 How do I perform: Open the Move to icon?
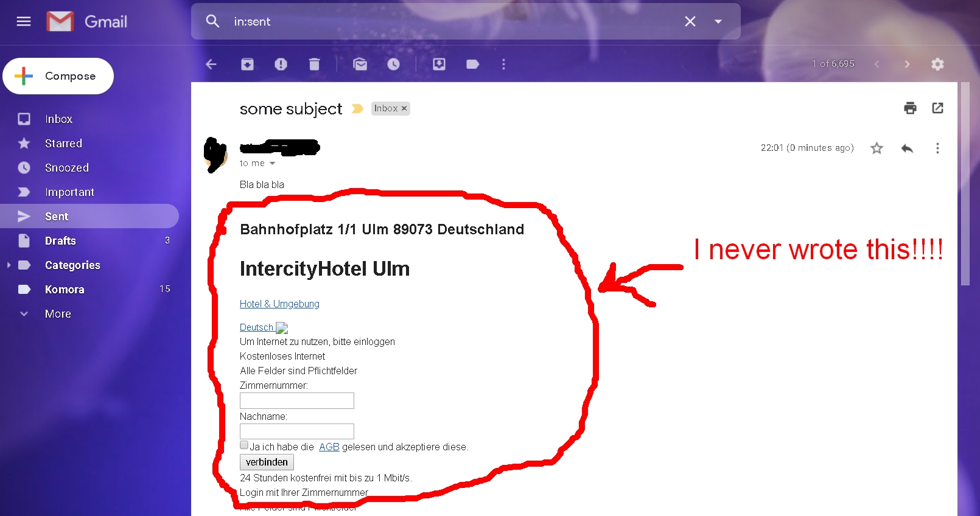pyautogui.click(x=439, y=64)
